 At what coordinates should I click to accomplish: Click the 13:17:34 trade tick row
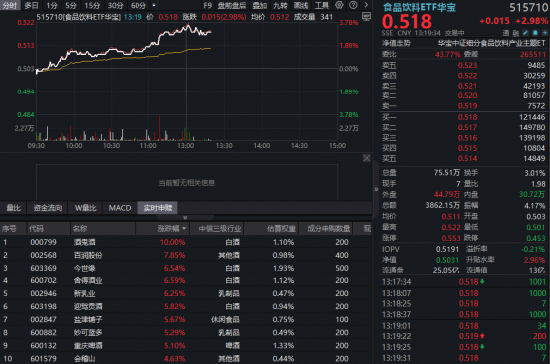(464, 282)
